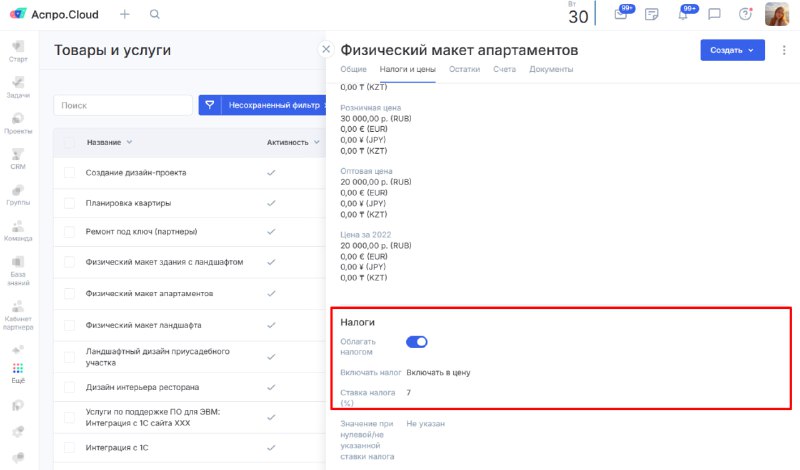Click into the Поиск search field

pos(123,105)
